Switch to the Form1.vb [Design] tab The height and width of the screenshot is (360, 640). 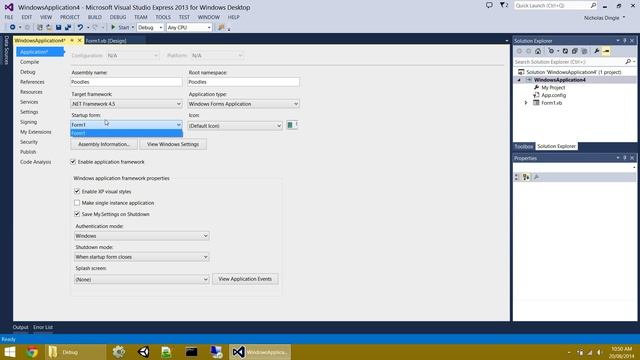[106, 41]
